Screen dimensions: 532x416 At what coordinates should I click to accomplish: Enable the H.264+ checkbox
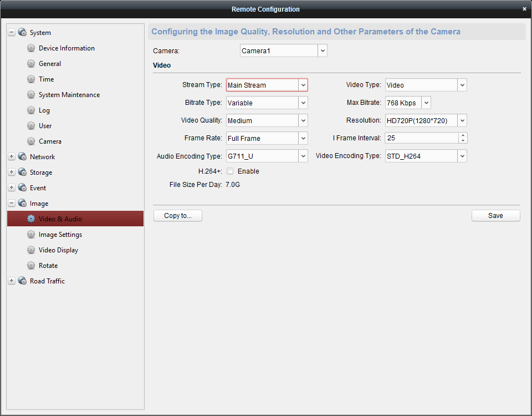pyautogui.click(x=230, y=171)
